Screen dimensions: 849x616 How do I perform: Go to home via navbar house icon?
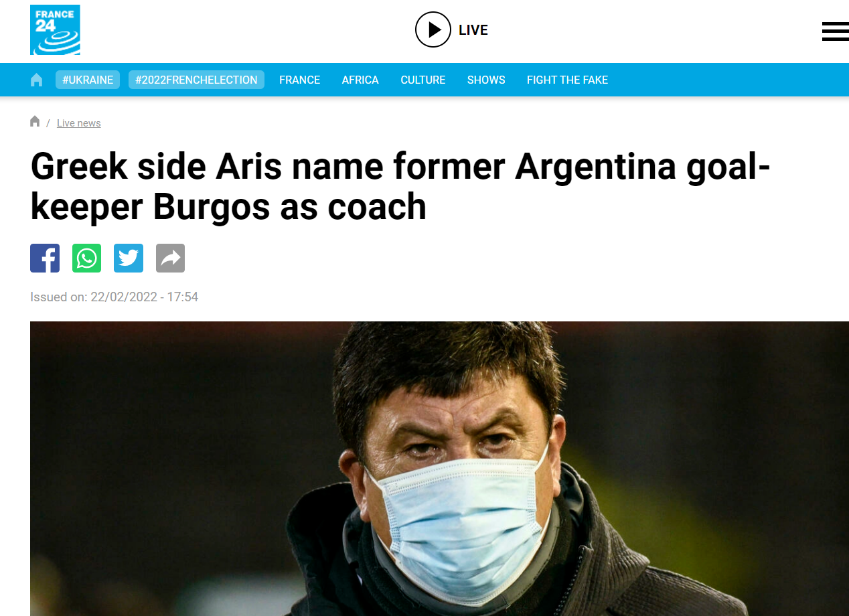[37, 80]
